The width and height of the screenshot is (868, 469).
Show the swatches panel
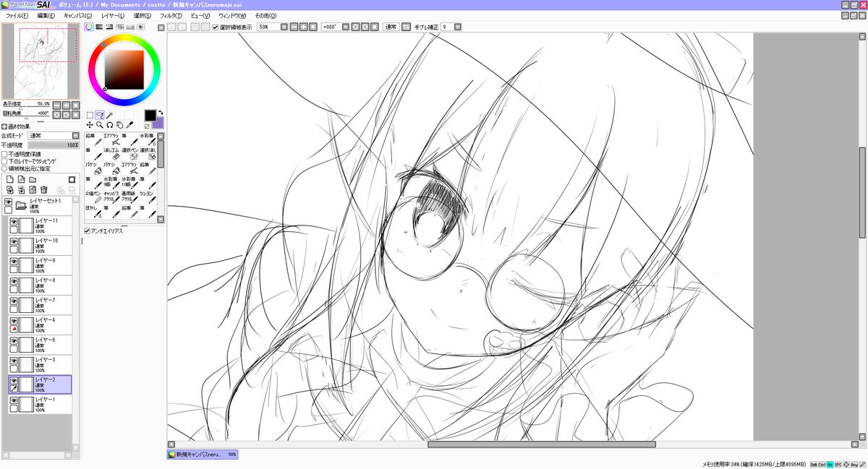tap(130, 27)
